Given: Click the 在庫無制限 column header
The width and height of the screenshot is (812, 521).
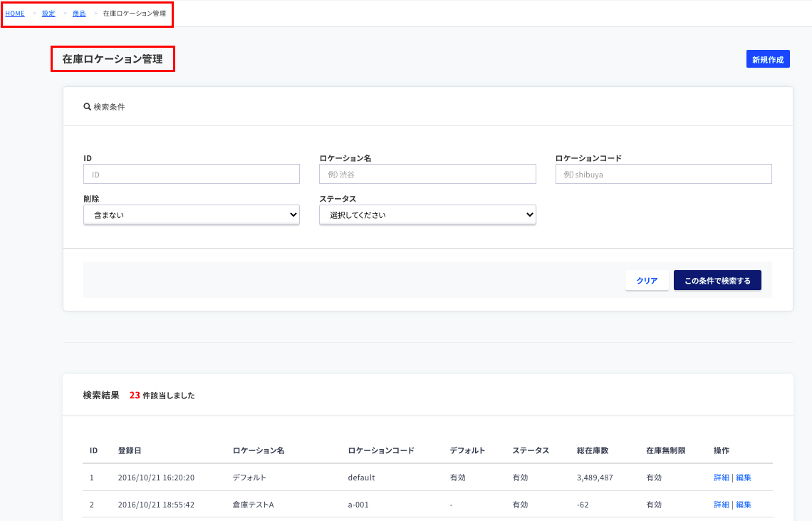Looking at the screenshot, I should click(x=665, y=450).
